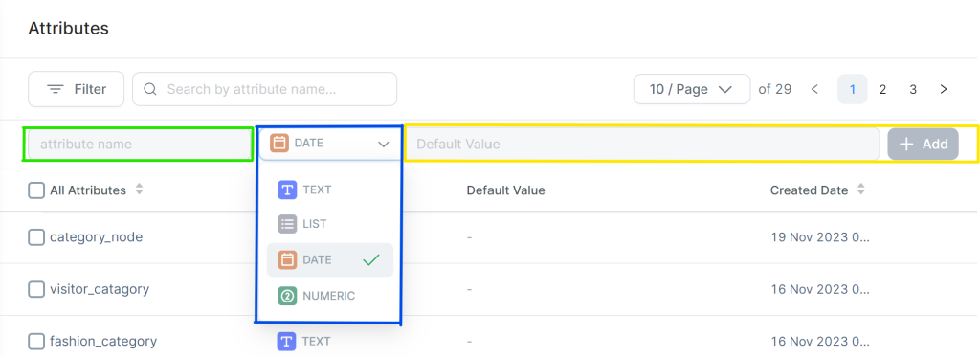Tick the category_node checkbox
Screen dimensions: 980x358
[x=36, y=237]
